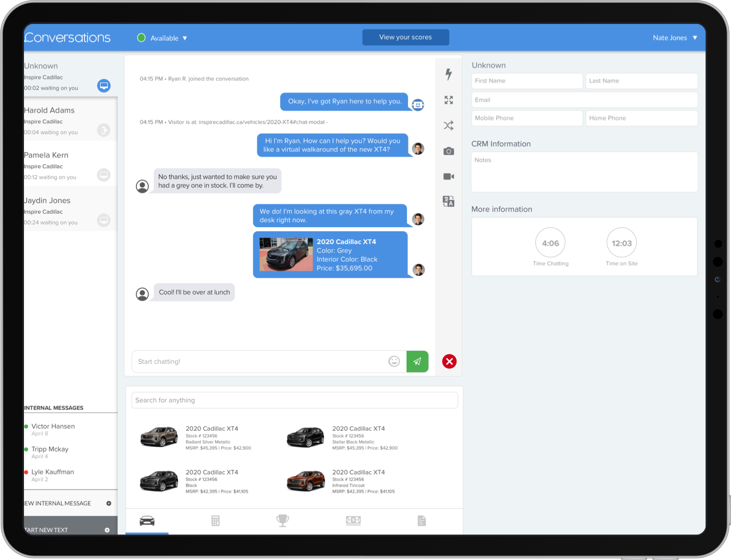Click the Stellar Black Metallic XT4 thumbnail
The image size is (731, 560).
click(306, 437)
